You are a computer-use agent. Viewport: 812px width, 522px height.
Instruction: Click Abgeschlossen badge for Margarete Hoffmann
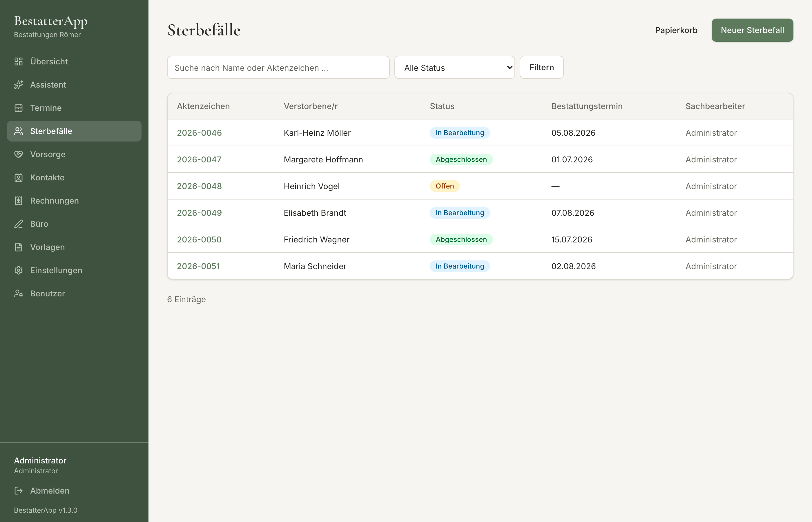tap(461, 159)
